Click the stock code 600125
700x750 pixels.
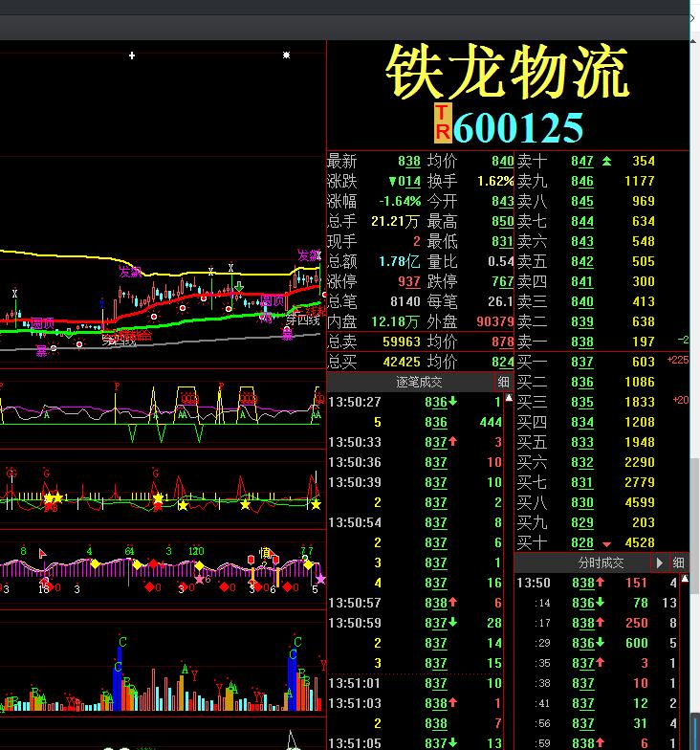click(x=518, y=127)
